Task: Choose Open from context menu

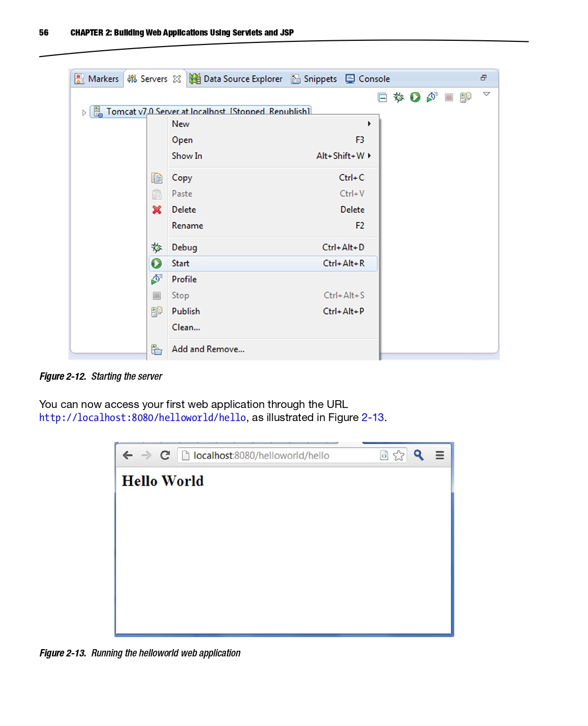Action: [263, 140]
